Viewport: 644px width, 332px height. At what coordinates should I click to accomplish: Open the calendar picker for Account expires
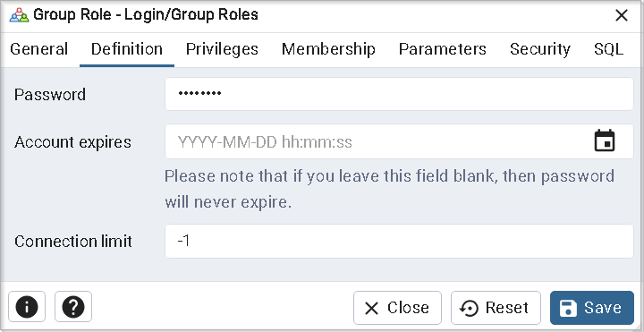605,140
